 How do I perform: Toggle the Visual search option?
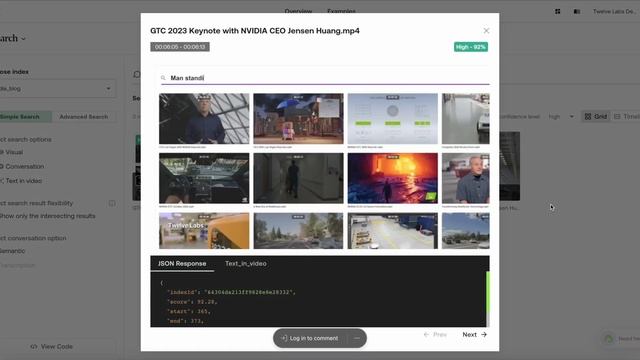pyautogui.click(x=11, y=152)
